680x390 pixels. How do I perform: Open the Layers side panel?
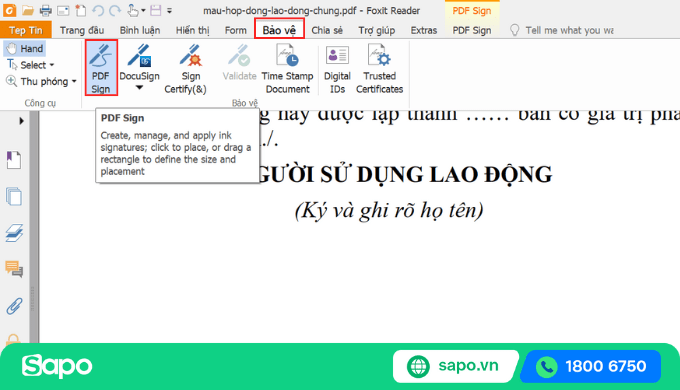[14, 233]
